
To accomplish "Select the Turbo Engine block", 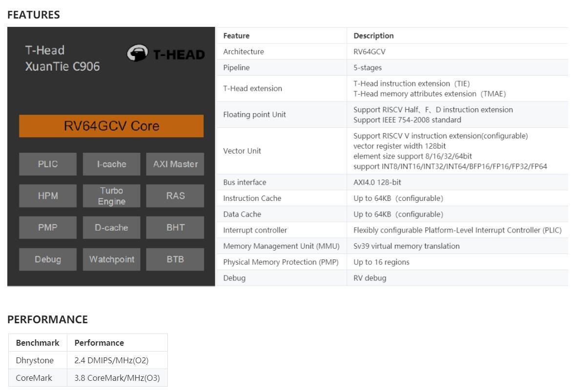I will click(x=111, y=196).
